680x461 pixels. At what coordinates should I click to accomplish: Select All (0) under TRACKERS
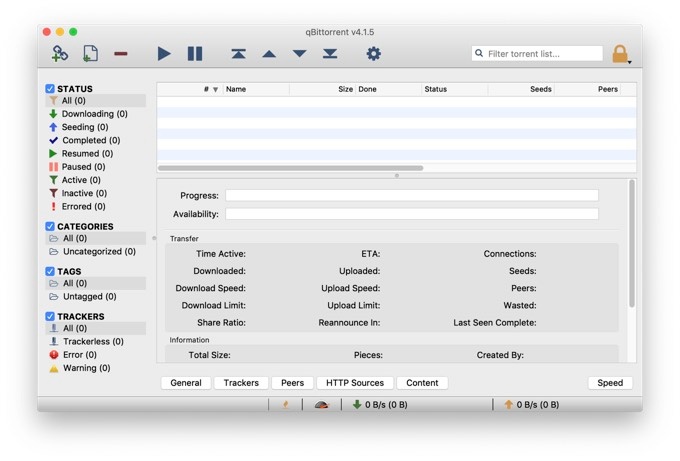tap(95, 328)
